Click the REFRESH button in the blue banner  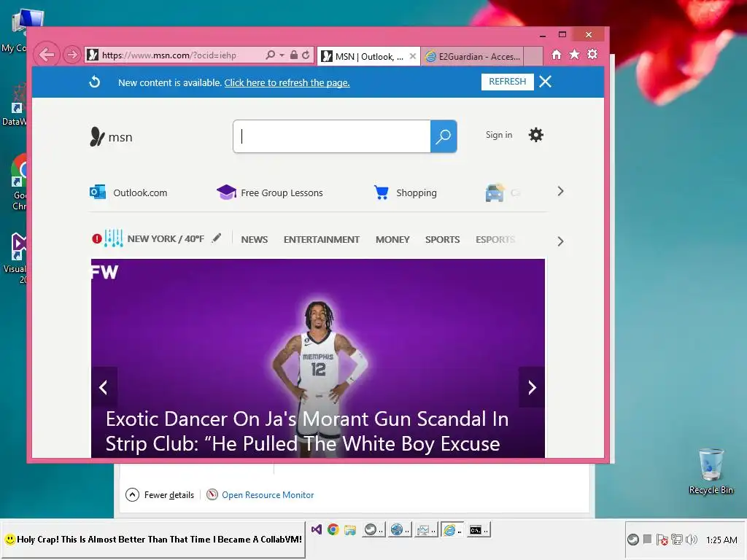tap(508, 82)
